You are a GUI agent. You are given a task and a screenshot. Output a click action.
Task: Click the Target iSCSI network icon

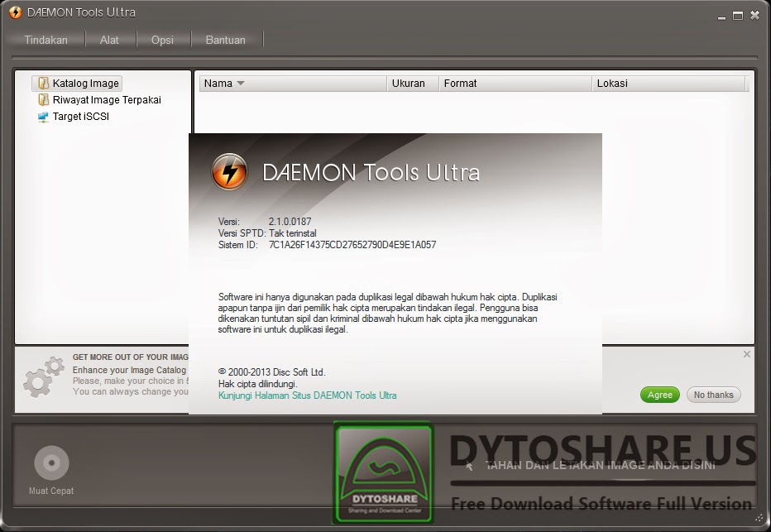43,117
